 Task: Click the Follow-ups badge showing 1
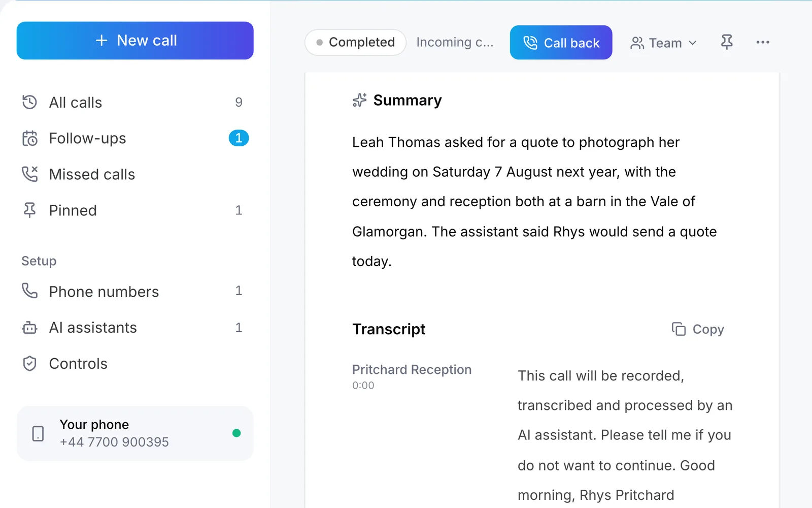239,138
